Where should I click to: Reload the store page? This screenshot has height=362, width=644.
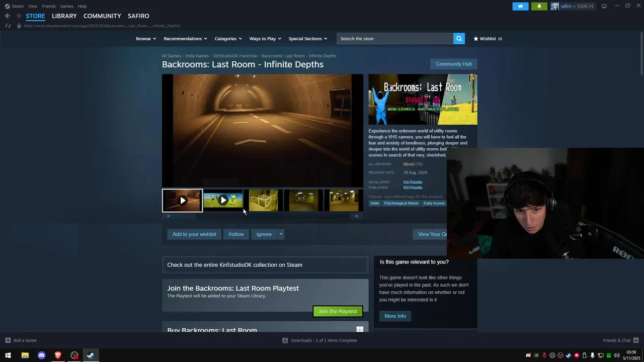[8, 26]
